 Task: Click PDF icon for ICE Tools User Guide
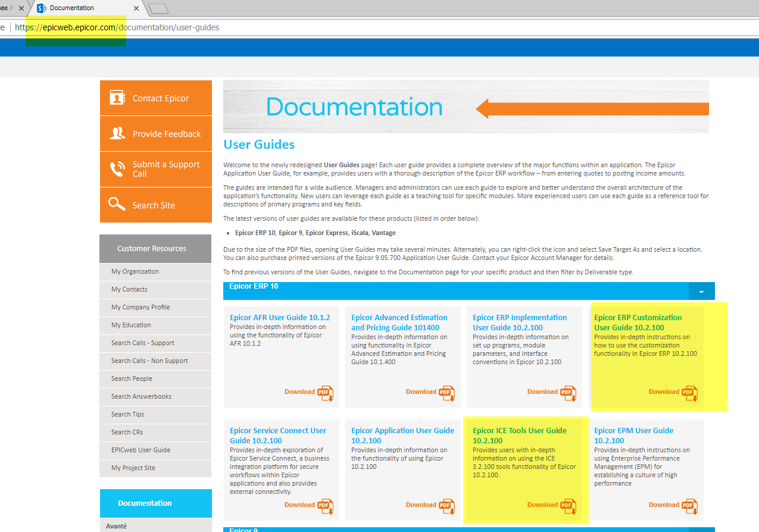(x=568, y=506)
